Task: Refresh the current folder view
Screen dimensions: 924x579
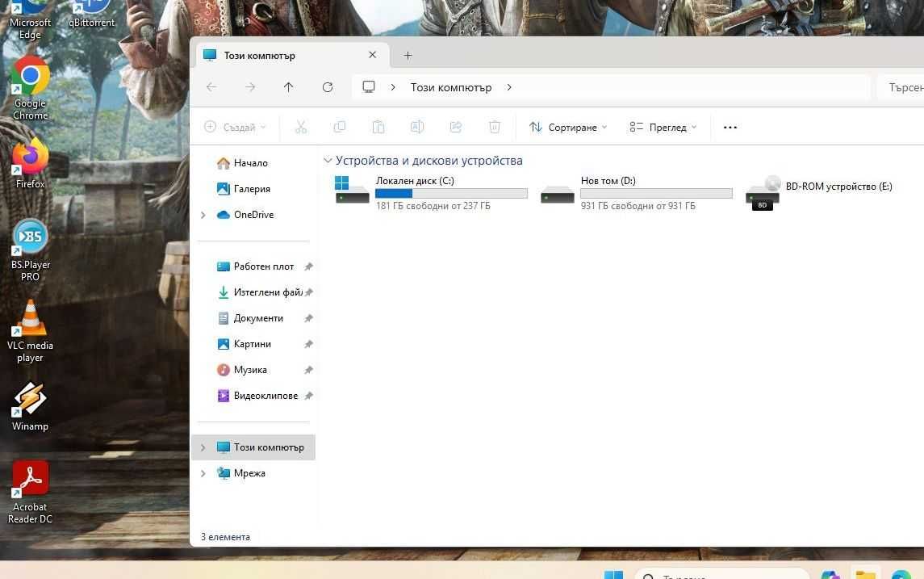Action: [x=328, y=87]
